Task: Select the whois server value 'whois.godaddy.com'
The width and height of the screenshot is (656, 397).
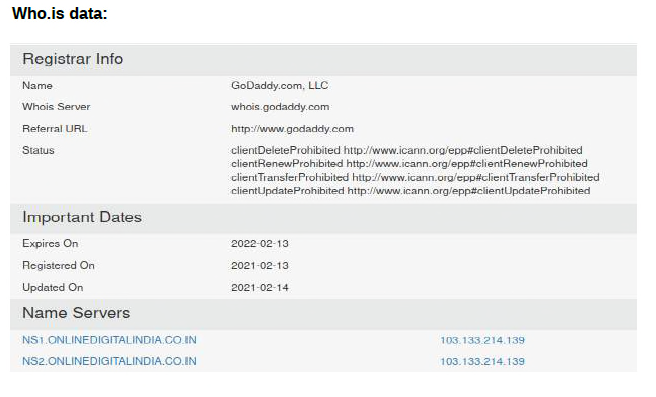Action: coord(280,107)
